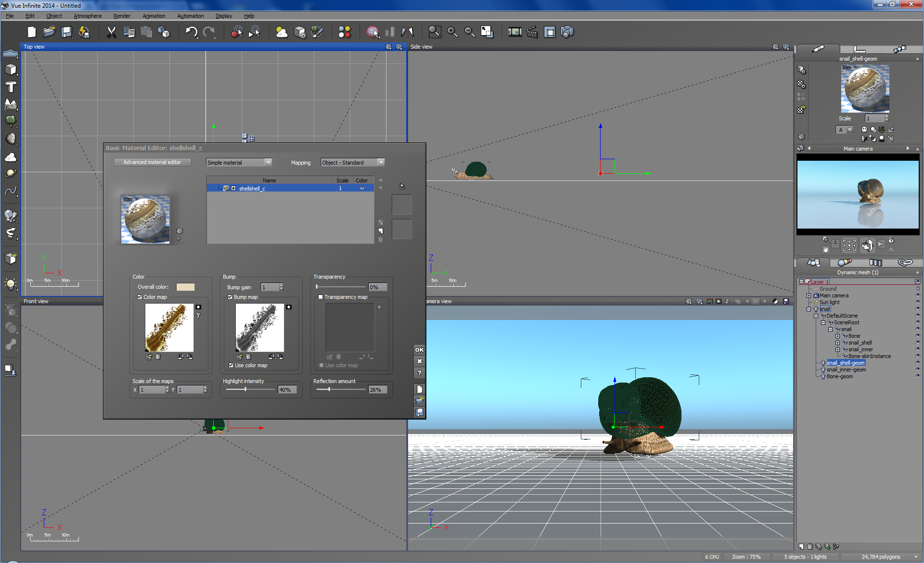Click the Open file folder icon
This screenshot has width=924, height=563.
click(x=49, y=32)
